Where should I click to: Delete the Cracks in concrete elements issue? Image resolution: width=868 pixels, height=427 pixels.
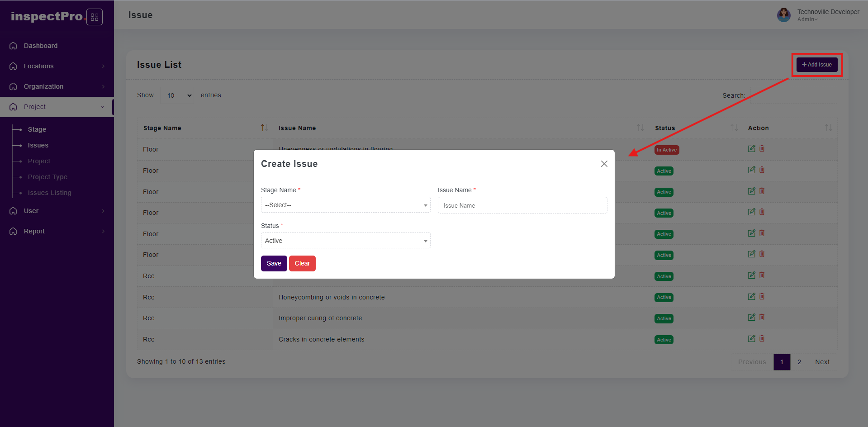762,339
